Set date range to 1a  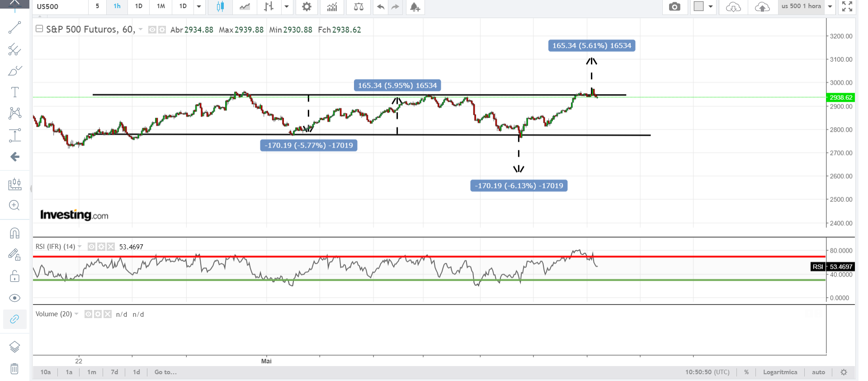[69, 372]
